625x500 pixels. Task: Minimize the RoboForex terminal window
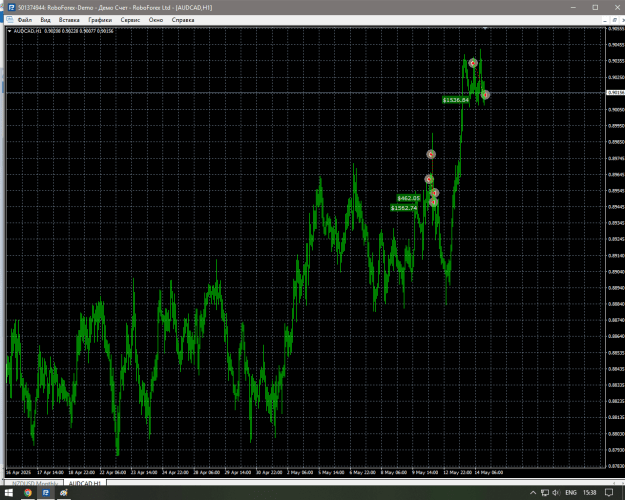(x=574, y=8)
